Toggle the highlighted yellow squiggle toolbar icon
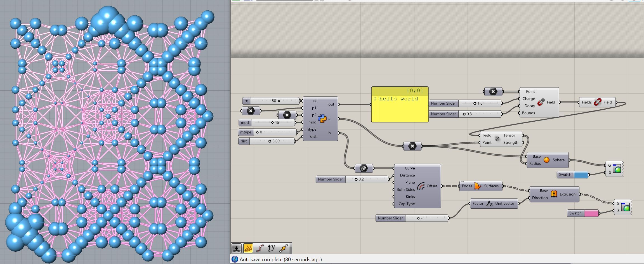The image size is (644, 264). (x=248, y=248)
